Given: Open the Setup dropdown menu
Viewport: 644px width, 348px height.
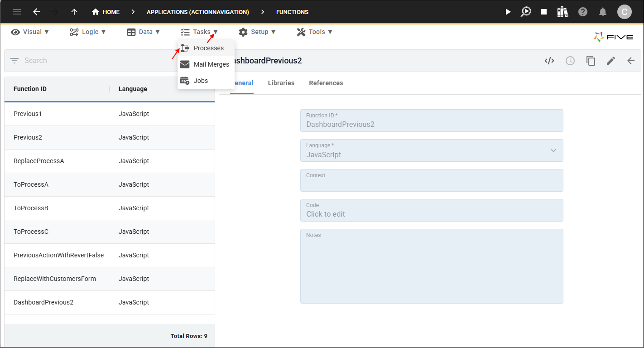Looking at the screenshot, I should pos(257,32).
